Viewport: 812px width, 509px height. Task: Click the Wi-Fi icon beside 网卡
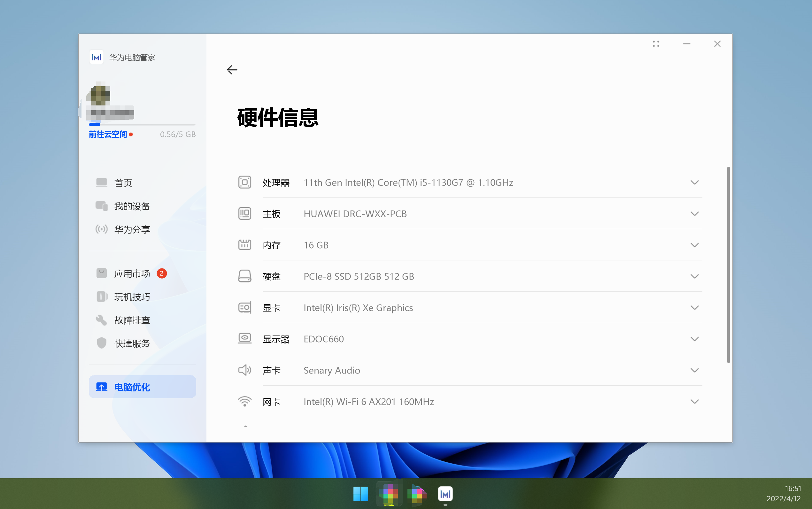245,401
